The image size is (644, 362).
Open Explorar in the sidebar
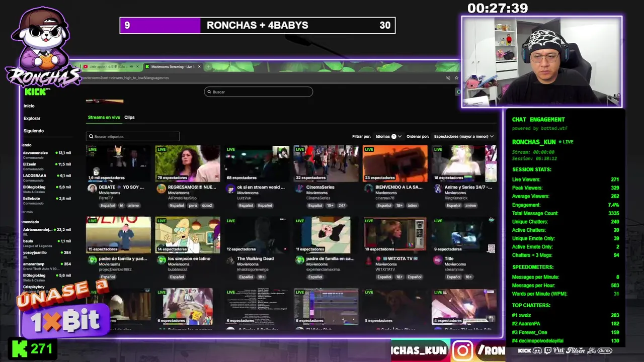[x=32, y=118]
